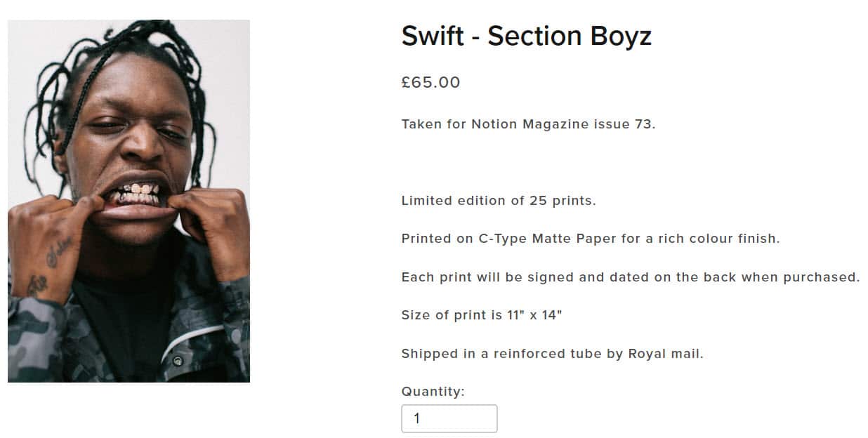Image resolution: width=868 pixels, height=438 pixels.
Task: Open the Swift portrait product photo
Action: pyautogui.click(x=129, y=201)
